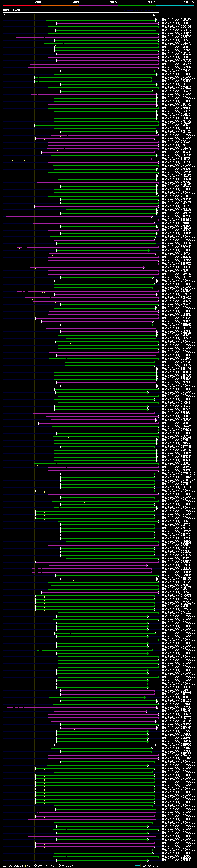Click the UniRef100_Q7PY54 label
Image resolution: width=197 pixels, height=868 pixels.
pyautogui.click(x=177, y=253)
